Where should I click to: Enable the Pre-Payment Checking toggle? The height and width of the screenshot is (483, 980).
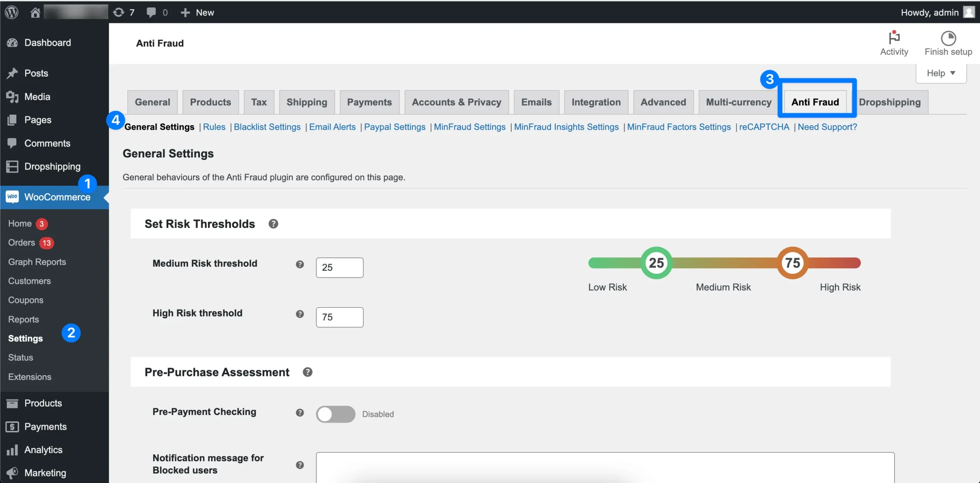[335, 414]
